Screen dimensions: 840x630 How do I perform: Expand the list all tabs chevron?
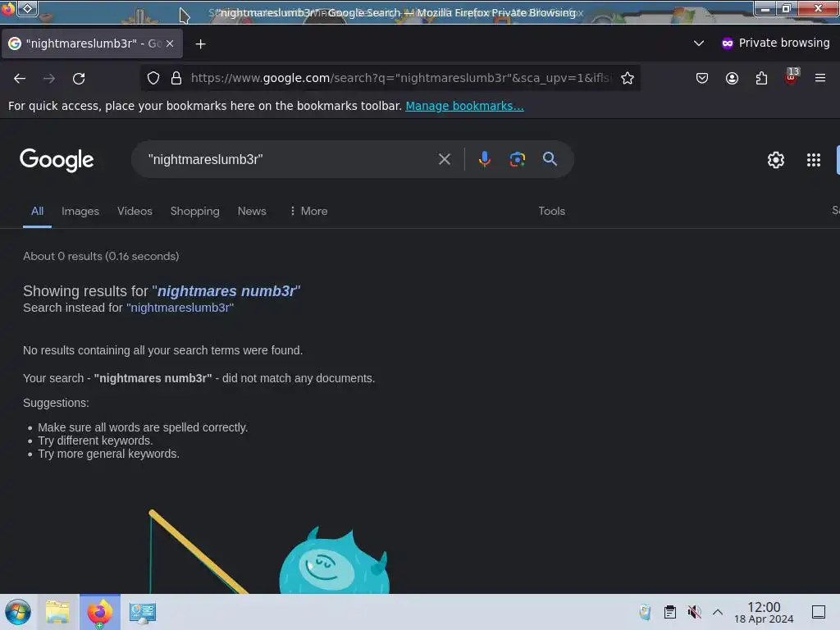click(699, 43)
